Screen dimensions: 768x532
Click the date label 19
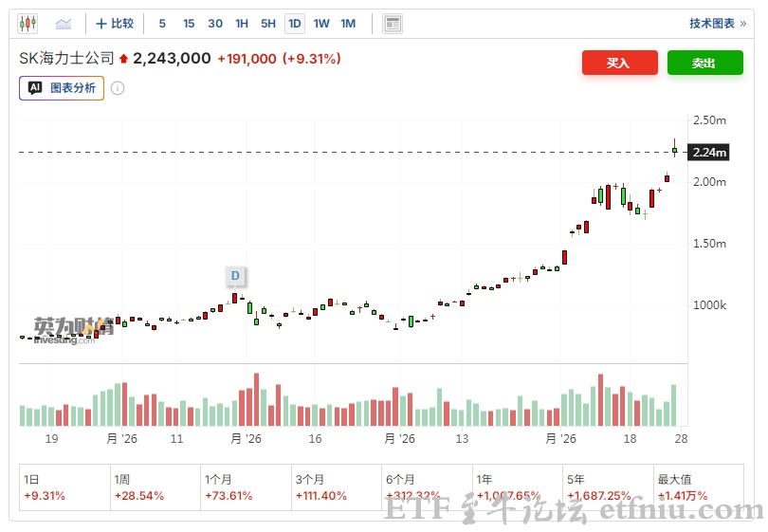coord(51,438)
